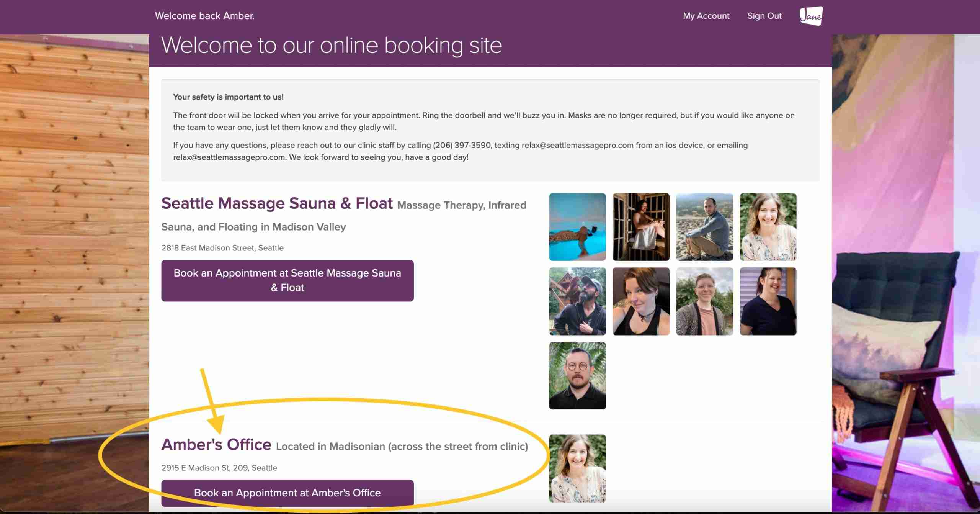This screenshot has width=980, height=514.
Task: Select the staff photo beside Amber's Office
Action: (x=578, y=468)
